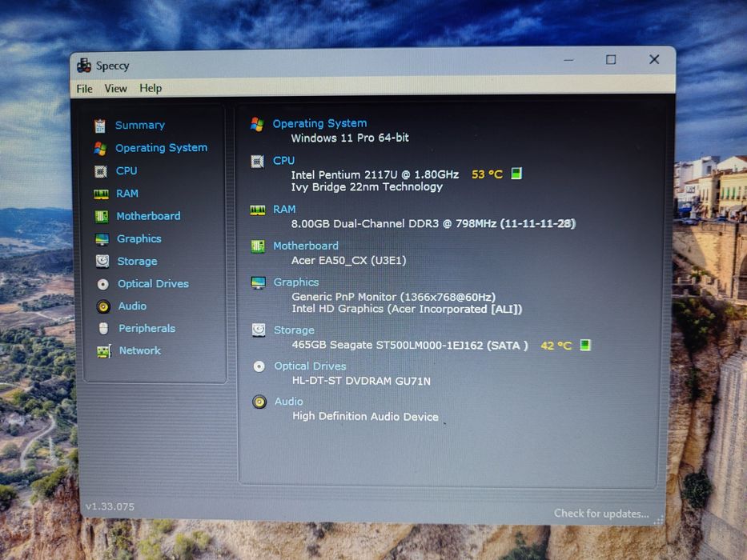Click the Windows flag icon in summary panel
This screenshot has height=560, width=747.
[x=257, y=124]
